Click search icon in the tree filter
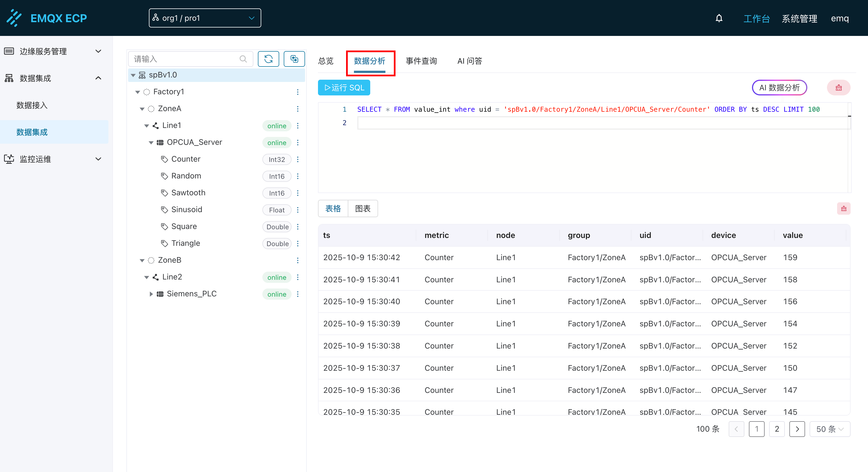Image resolution: width=868 pixels, height=472 pixels. [243, 59]
